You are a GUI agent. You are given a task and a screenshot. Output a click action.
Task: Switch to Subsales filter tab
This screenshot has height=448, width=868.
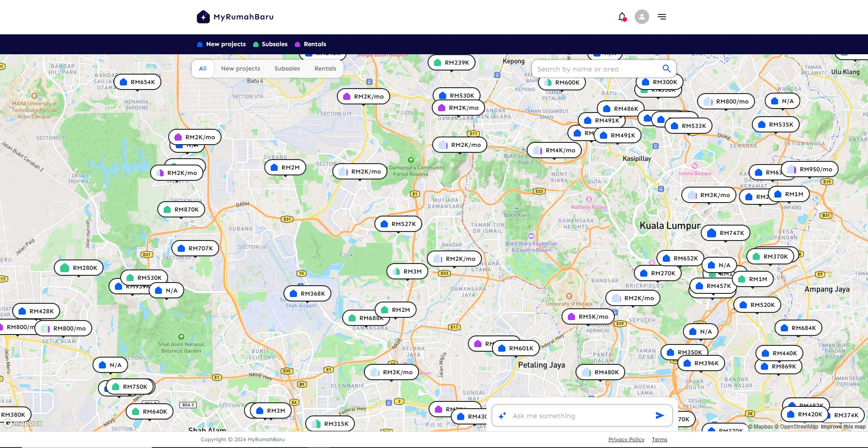[287, 69]
